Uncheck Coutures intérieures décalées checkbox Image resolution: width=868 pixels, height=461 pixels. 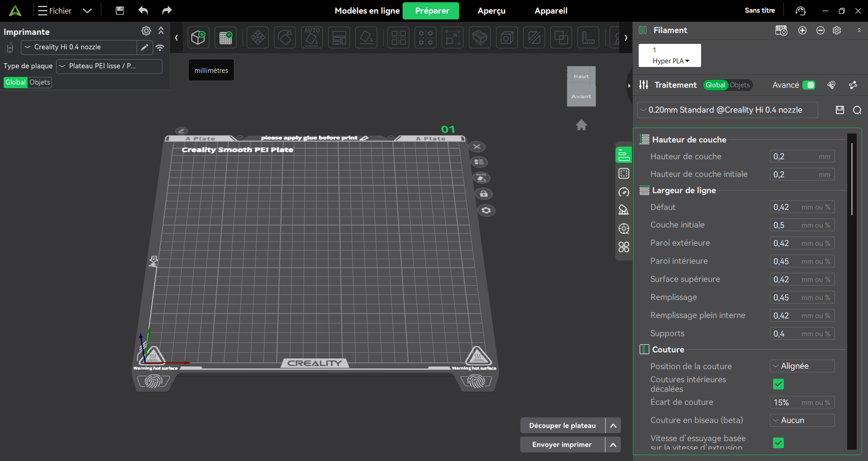pyautogui.click(x=778, y=384)
